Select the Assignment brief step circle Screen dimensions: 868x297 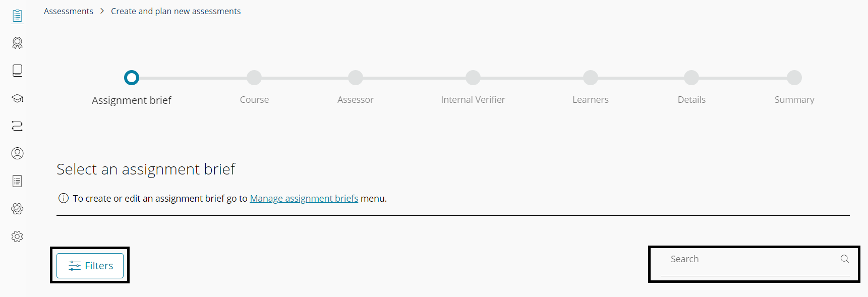coord(132,78)
